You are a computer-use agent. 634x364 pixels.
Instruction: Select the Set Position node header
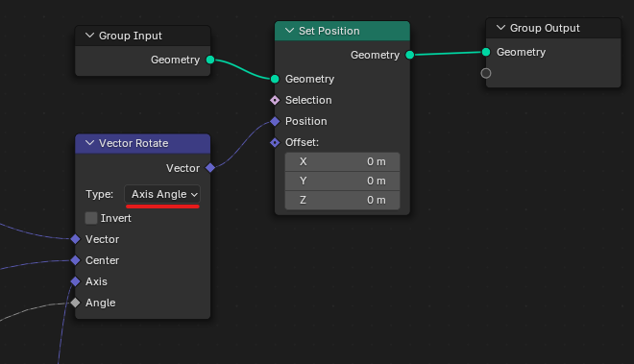tap(343, 31)
